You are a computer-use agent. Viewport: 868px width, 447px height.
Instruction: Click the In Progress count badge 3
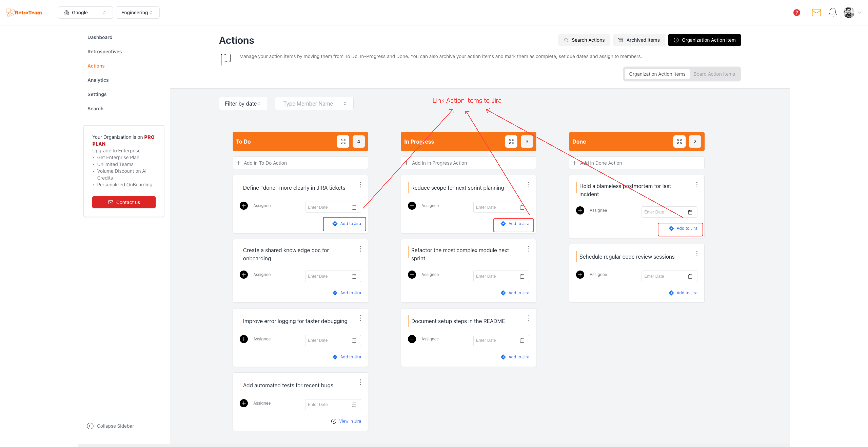tap(527, 142)
